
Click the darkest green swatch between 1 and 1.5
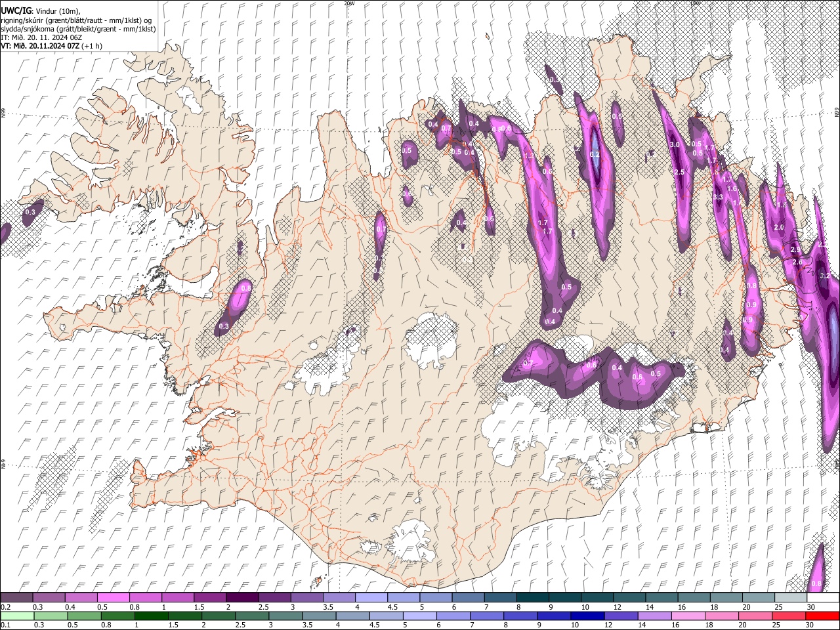(x=151, y=616)
